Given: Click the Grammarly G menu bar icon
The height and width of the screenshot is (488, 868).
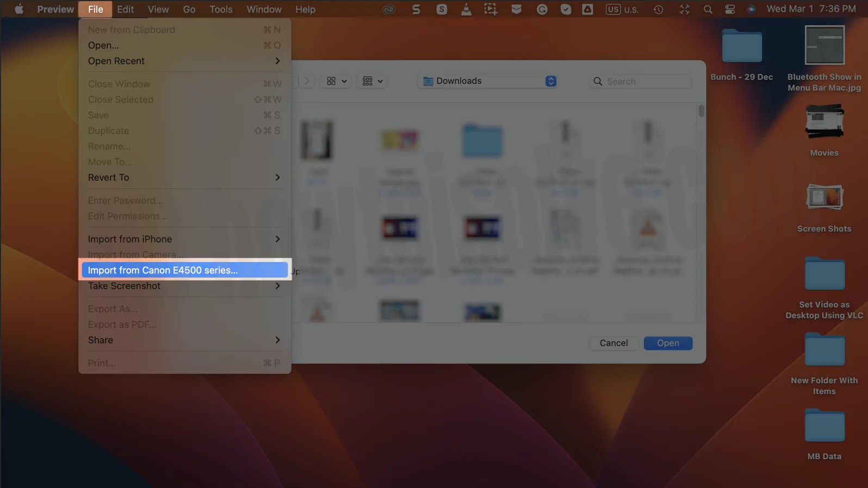Looking at the screenshot, I should pos(542,9).
